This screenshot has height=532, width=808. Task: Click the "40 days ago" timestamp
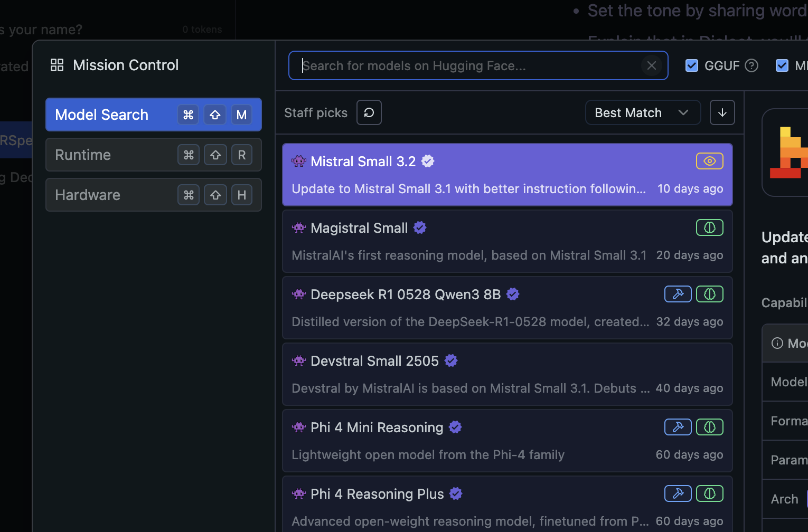[x=689, y=388]
